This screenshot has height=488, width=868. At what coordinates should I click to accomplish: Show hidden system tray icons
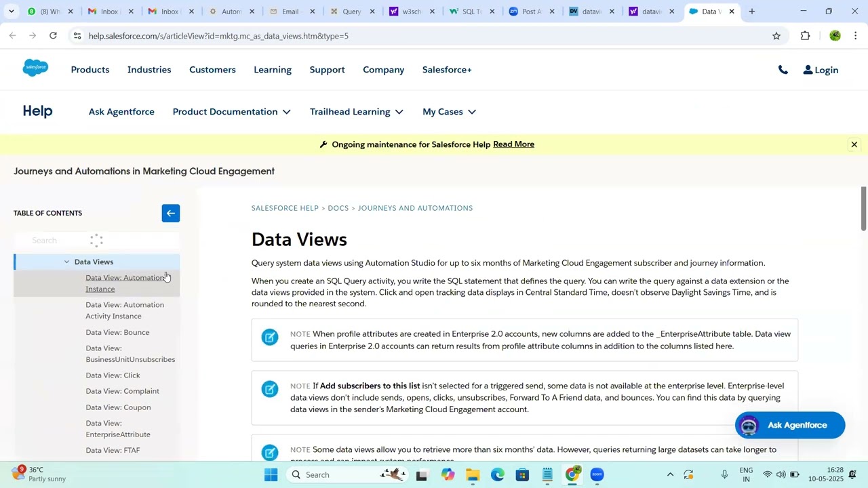point(670,474)
